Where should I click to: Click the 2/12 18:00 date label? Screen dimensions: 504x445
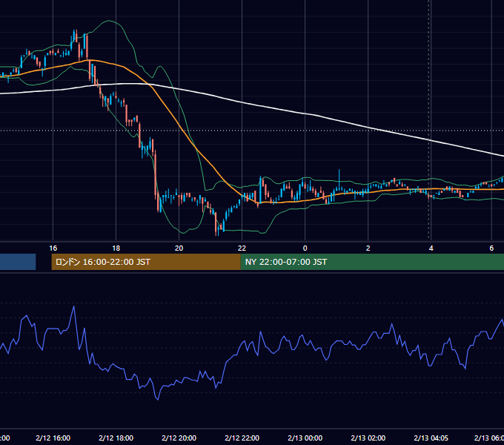116,438
